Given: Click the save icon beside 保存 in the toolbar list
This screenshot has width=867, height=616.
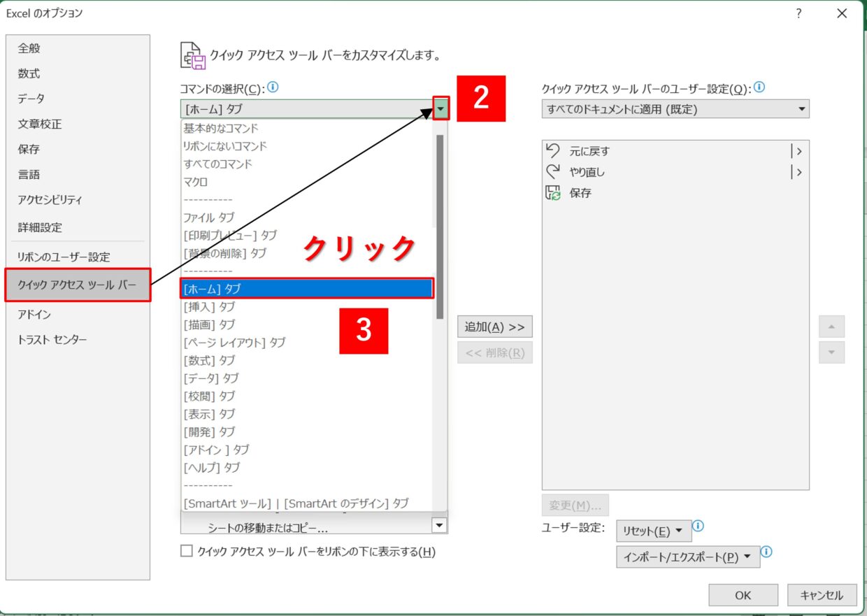Looking at the screenshot, I should tap(552, 193).
